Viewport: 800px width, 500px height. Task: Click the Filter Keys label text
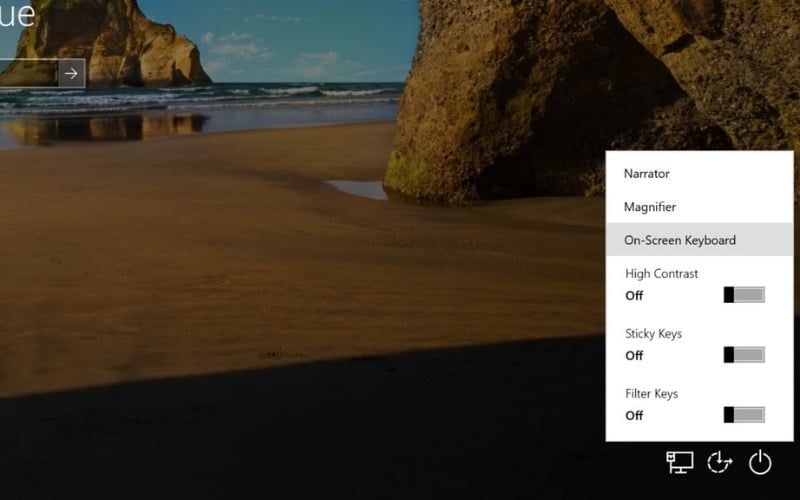tap(651, 394)
